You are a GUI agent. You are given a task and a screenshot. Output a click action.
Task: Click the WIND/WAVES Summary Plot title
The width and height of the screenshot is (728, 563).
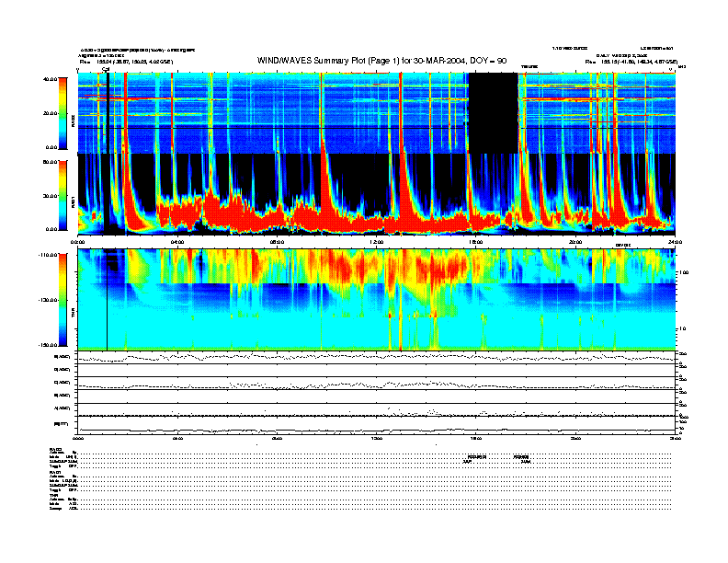[382, 60]
